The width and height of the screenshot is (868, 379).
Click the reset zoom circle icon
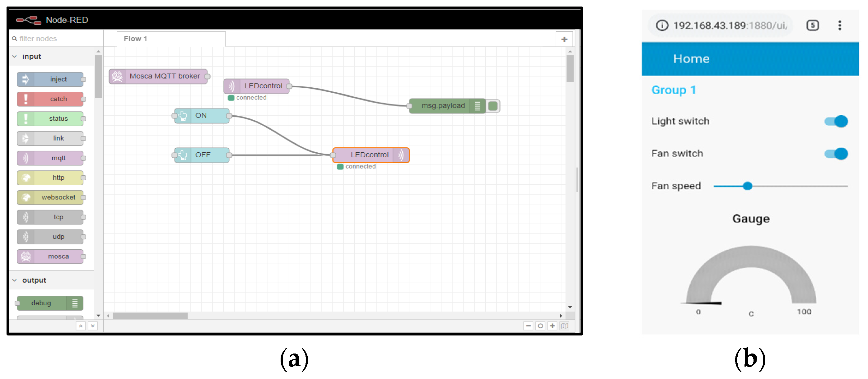click(540, 326)
